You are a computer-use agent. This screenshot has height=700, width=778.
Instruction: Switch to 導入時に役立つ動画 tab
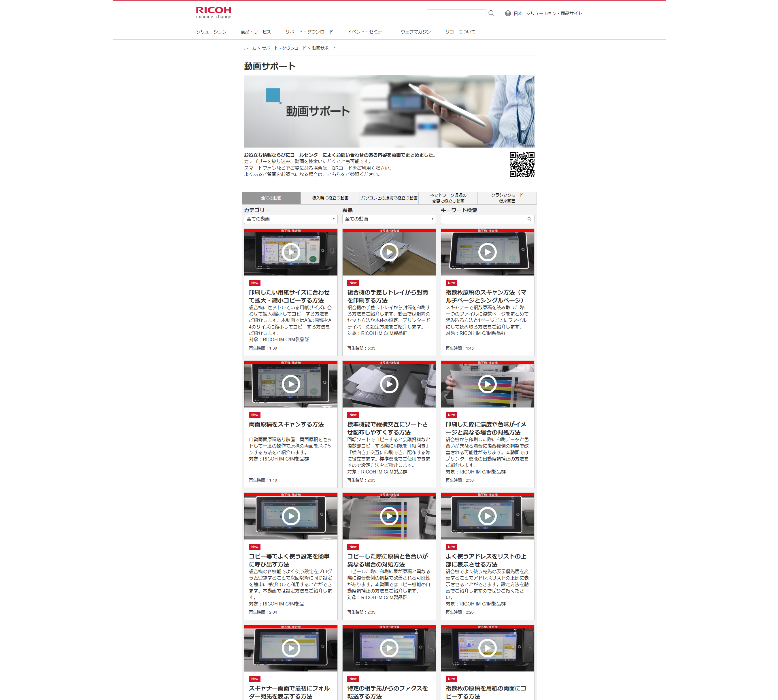point(330,198)
